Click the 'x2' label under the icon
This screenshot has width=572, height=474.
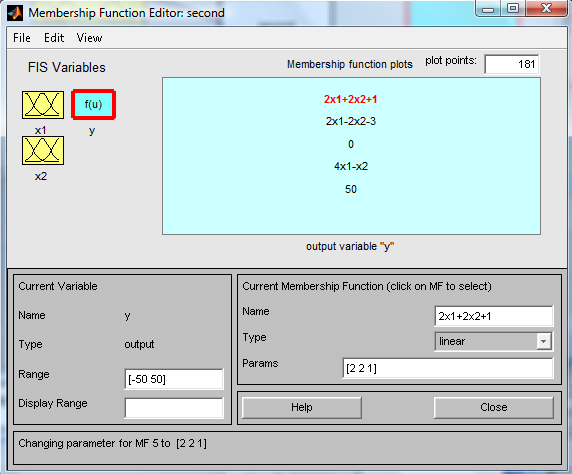(x=41, y=176)
